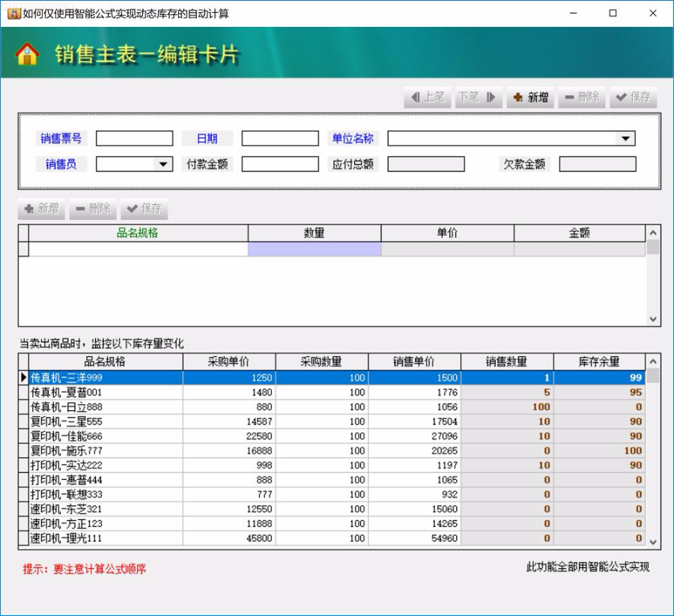
Task: Click the 销售数量 column header
Action: pyautogui.click(x=507, y=362)
